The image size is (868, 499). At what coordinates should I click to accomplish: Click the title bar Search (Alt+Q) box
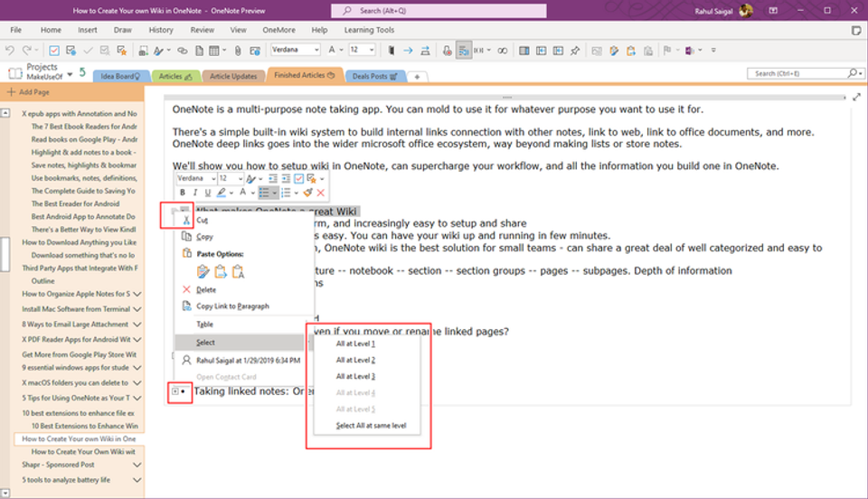click(439, 11)
